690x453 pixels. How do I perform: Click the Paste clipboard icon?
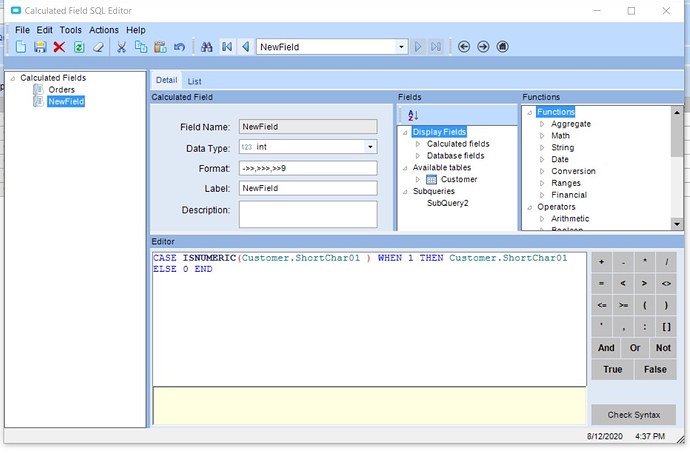tap(160, 47)
